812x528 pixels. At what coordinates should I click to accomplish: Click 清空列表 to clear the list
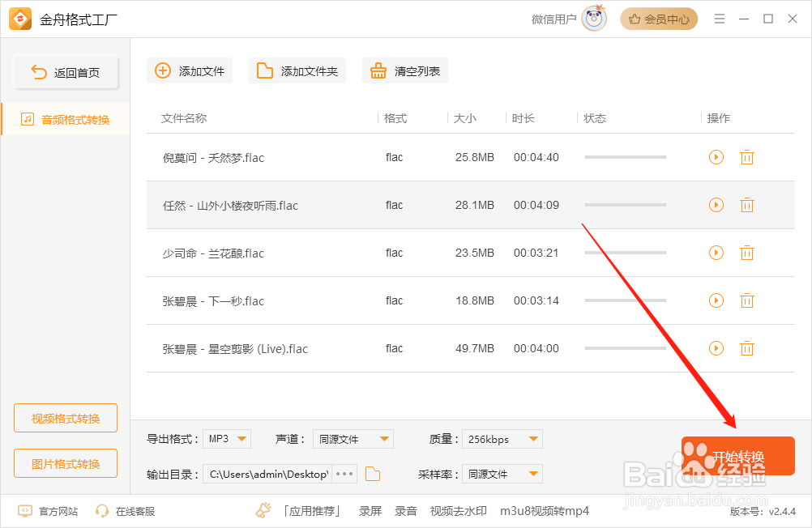click(x=404, y=70)
